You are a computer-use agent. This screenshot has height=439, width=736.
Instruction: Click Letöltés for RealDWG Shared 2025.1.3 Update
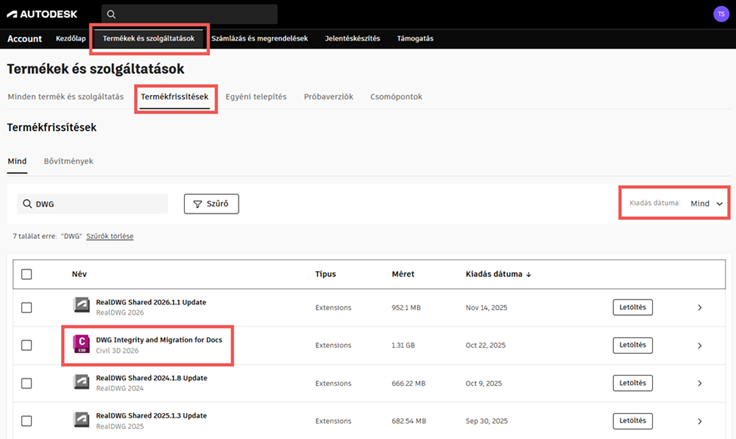632,421
